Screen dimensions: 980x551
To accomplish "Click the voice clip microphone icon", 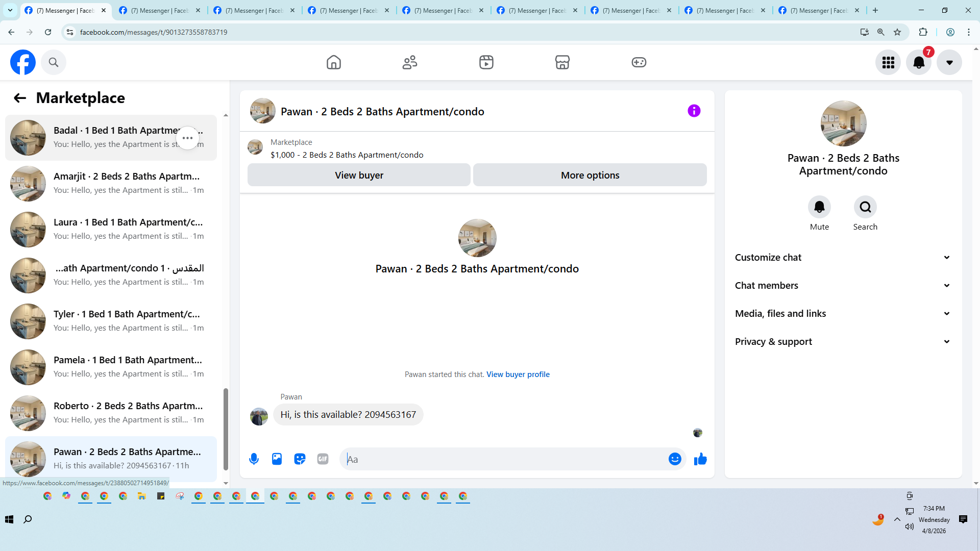I will (254, 459).
